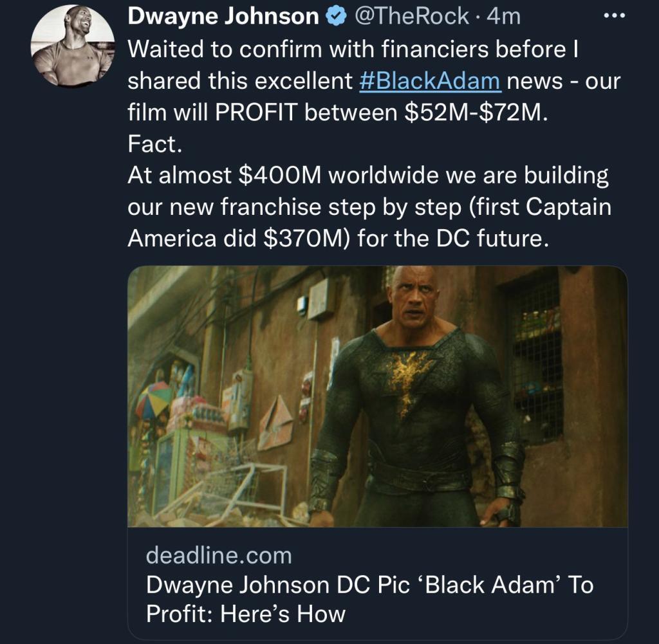Click the @TheRock handle

(x=412, y=17)
